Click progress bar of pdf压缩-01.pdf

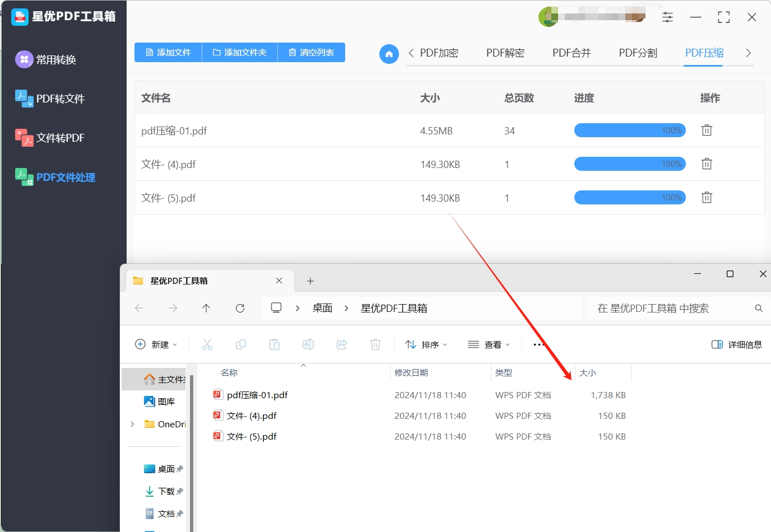[x=630, y=130]
